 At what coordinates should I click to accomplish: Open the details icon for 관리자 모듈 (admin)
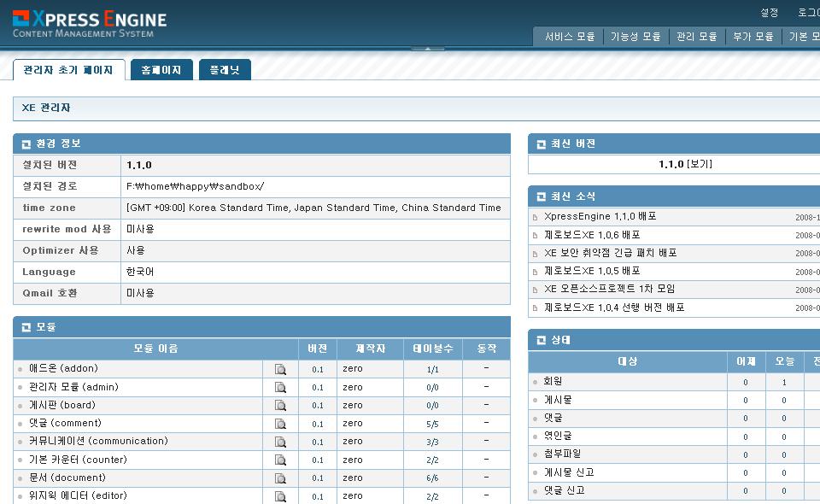click(280, 388)
